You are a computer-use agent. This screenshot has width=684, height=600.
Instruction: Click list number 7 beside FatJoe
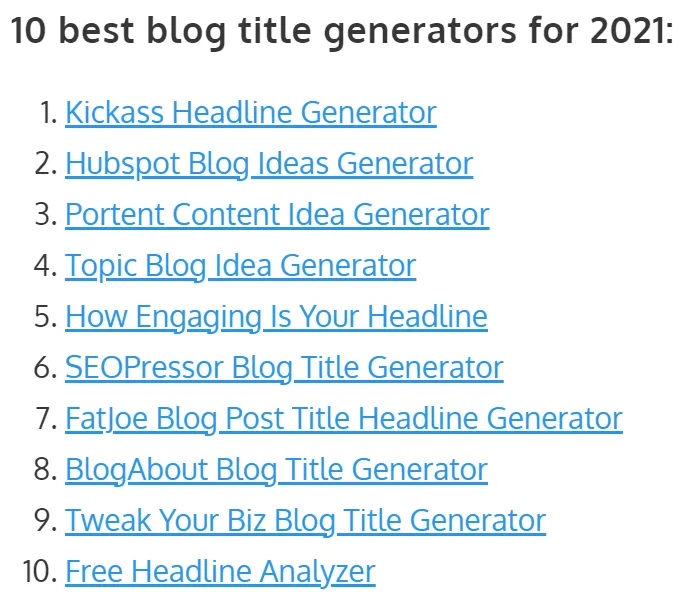pos(46,418)
